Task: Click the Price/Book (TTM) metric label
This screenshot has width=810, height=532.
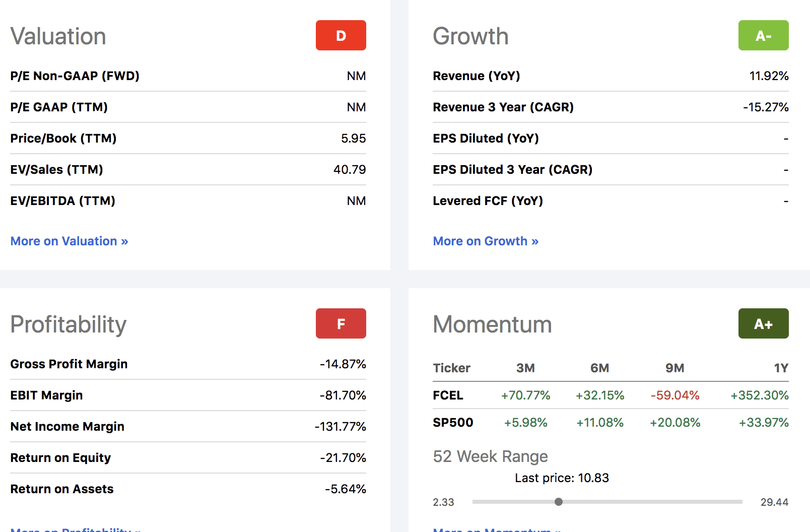Action: tap(63, 139)
